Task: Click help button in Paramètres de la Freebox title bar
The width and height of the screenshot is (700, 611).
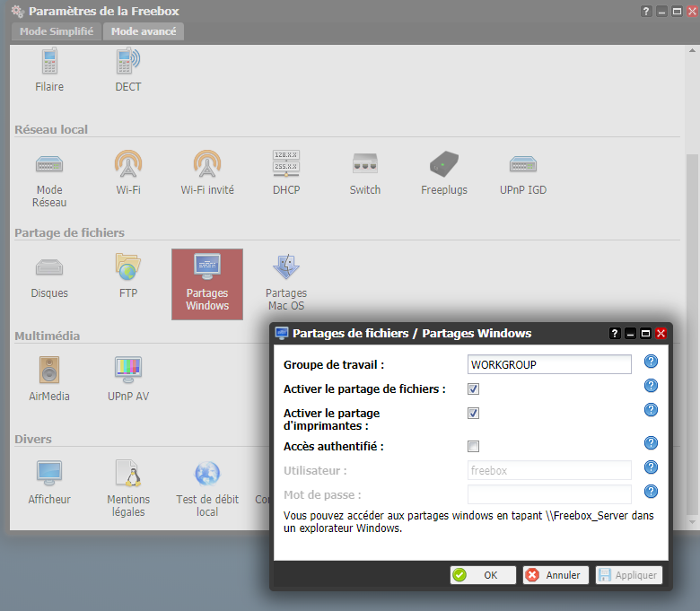Action: tap(646, 11)
